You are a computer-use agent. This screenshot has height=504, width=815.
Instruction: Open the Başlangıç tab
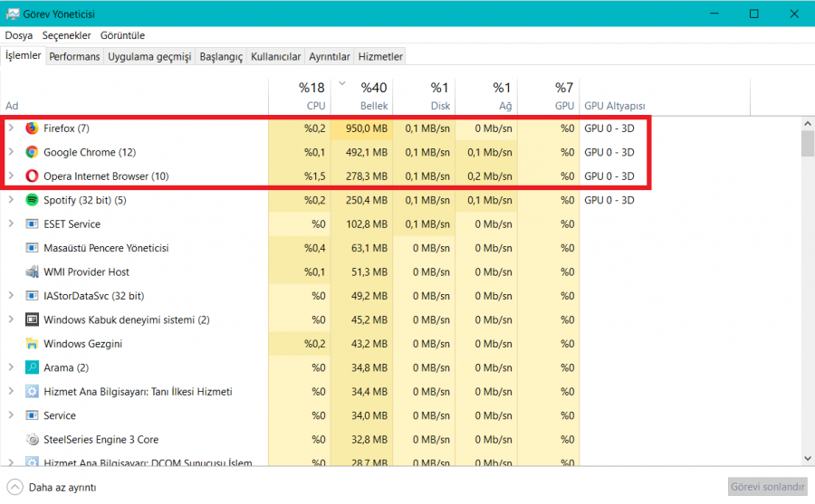point(221,56)
